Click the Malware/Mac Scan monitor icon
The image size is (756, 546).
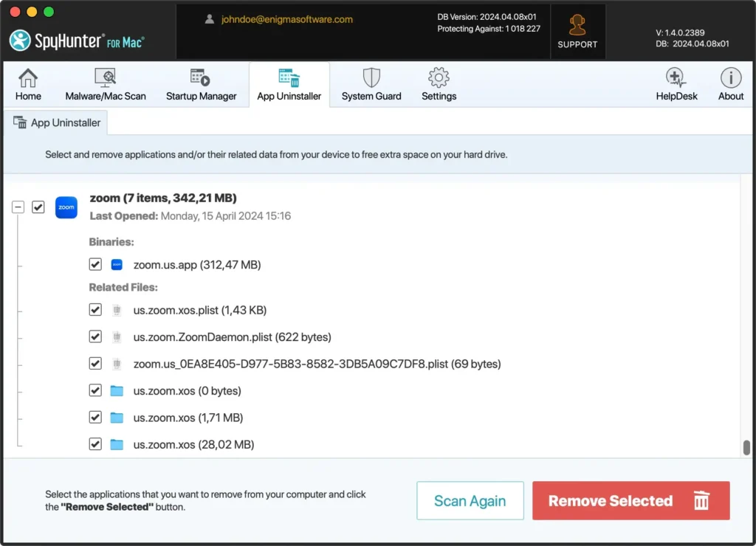click(x=105, y=77)
